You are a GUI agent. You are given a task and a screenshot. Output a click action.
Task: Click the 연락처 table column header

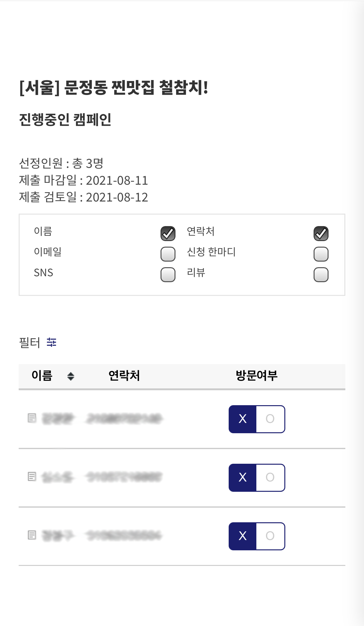124,376
